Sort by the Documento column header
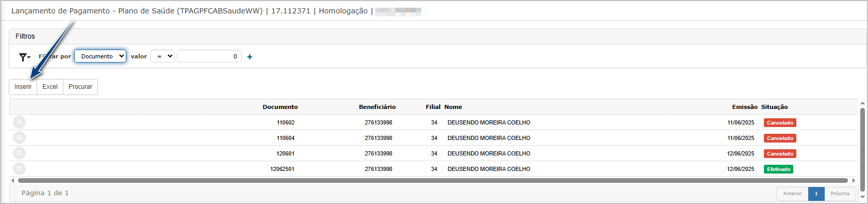Screen dimensions: 868x204 (x=280, y=107)
